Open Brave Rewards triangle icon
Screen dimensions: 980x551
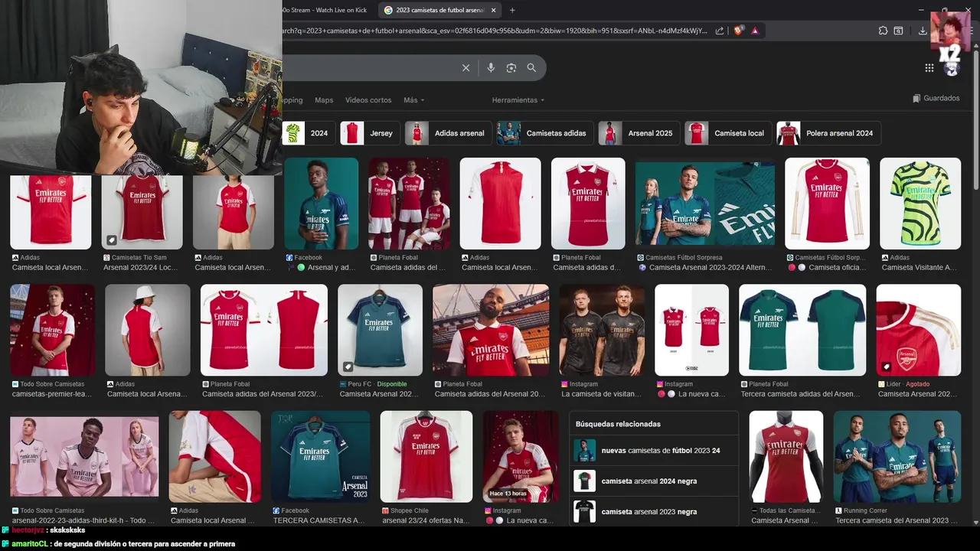pyautogui.click(x=755, y=31)
